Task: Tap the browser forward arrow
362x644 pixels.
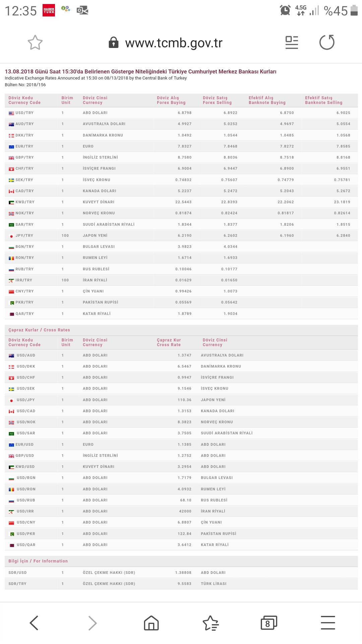Action: tap(93, 623)
